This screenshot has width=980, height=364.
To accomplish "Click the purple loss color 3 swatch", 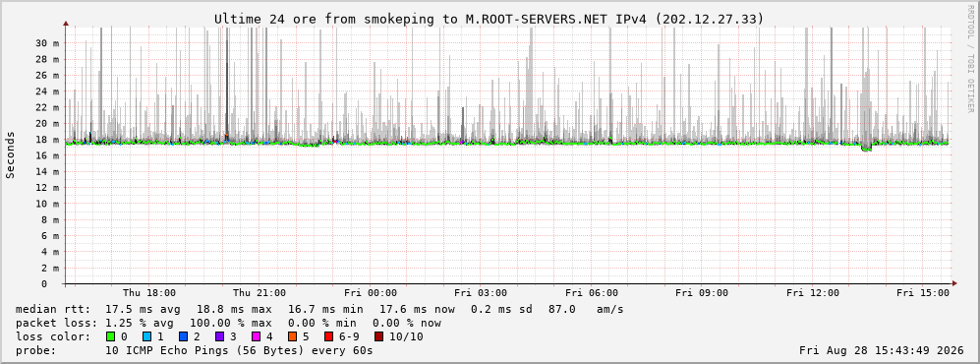I will (220, 337).
